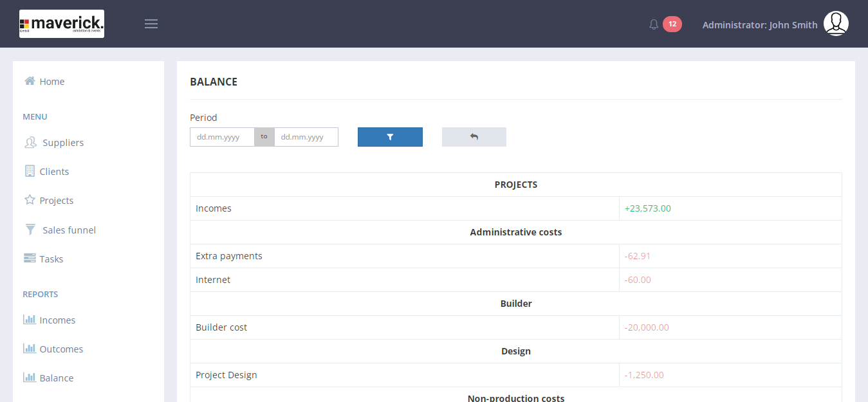The height and width of the screenshot is (402, 868).
Task: Select Balance report in sidebar
Action: 56,378
